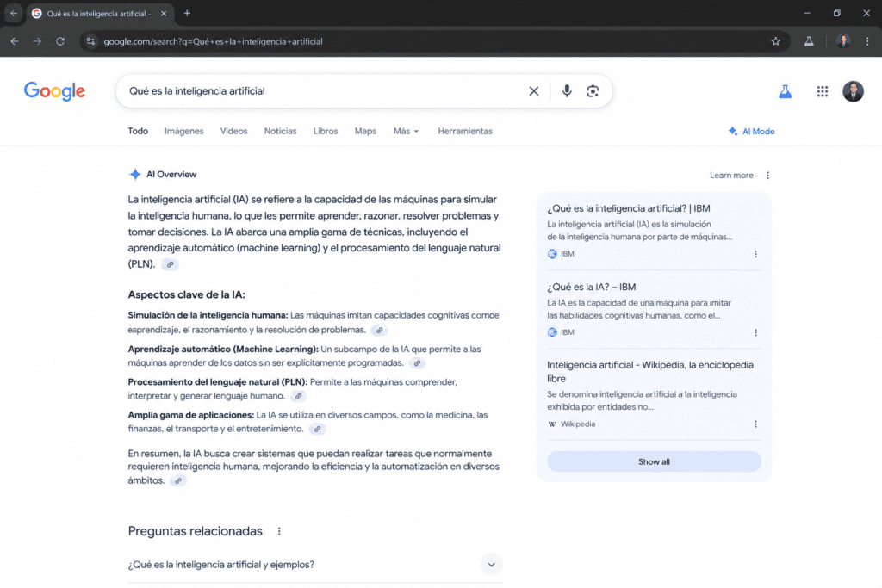
Task: Open AI Overview three-dot options
Action: (x=767, y=176)
